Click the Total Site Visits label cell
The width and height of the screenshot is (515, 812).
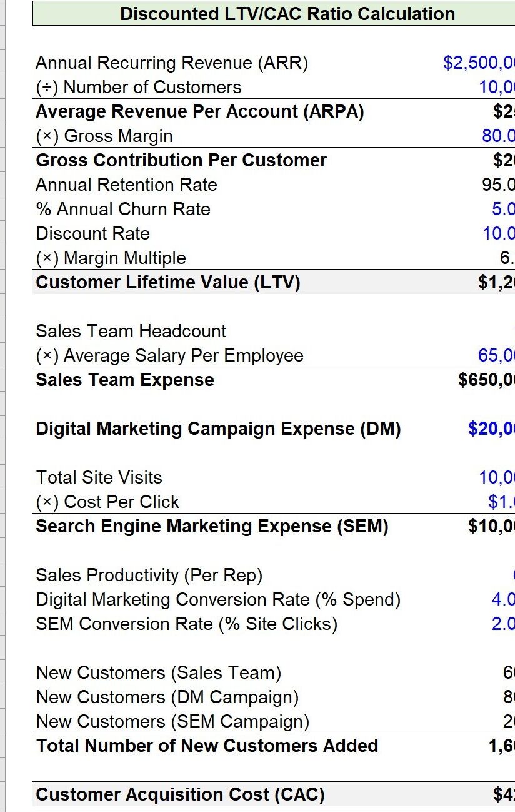pyautogui.click(x=99, y=477)
